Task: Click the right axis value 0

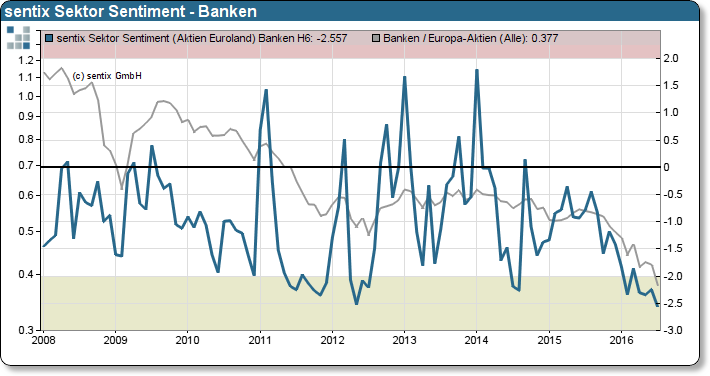Action: click(667, 167)
